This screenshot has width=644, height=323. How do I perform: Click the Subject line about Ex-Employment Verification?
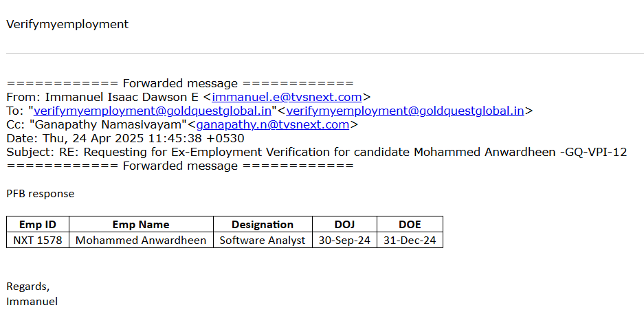click(316, 152)
